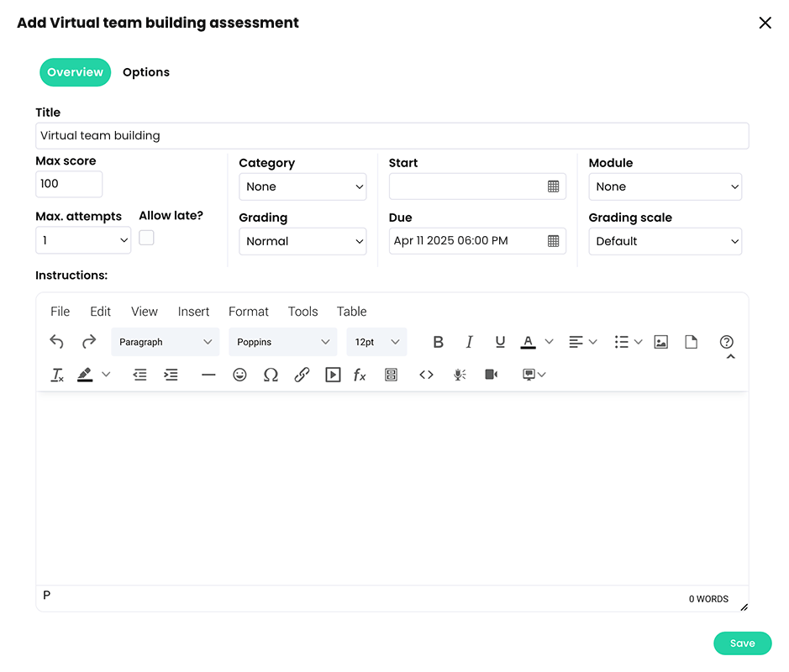Open the emoticons picker
789x672 pixels.
click(239, 375)
